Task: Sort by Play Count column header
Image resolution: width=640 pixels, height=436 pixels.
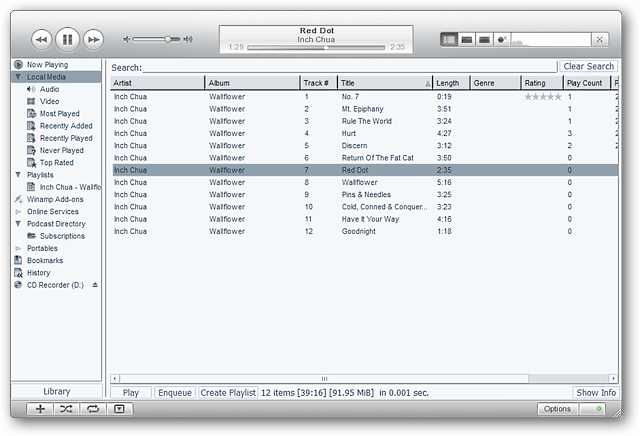Action: point(587,83)
